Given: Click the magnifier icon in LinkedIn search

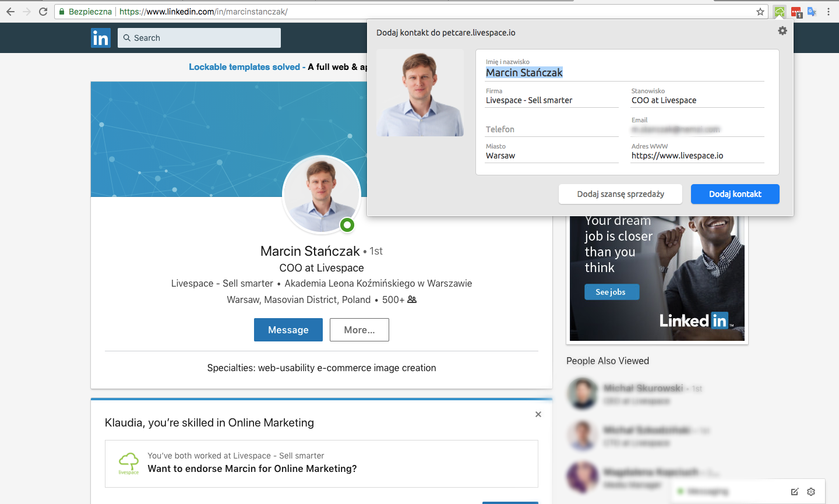Looking at the screenshot, I should pos(126,38).
